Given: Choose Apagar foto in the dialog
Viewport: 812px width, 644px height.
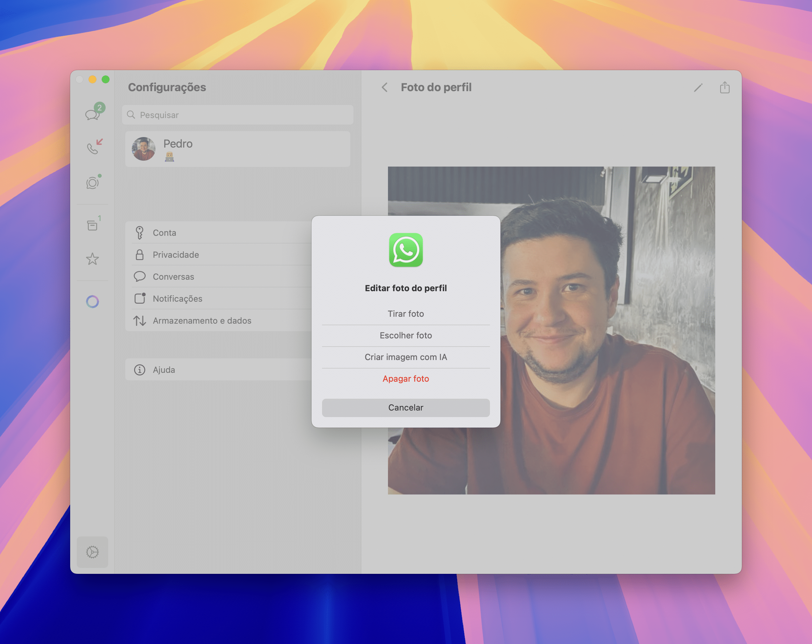Looking at the screenshot, I should pos(406,379).
